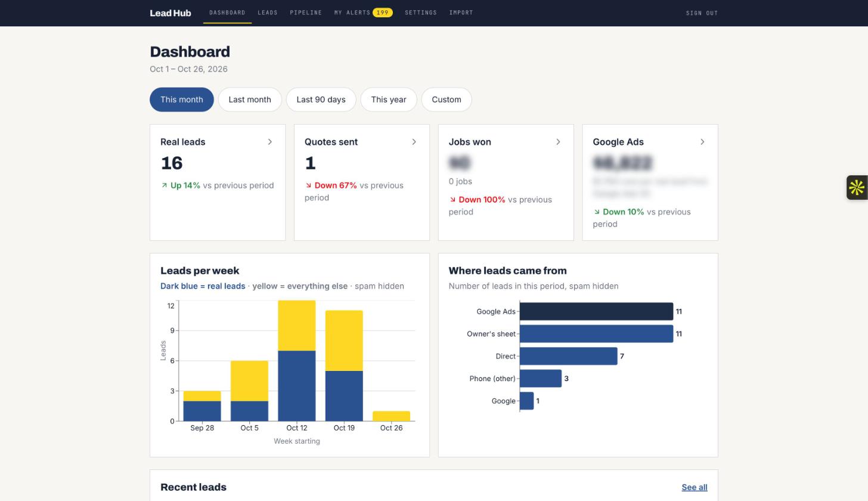Click See all recent leads link

(695, 487)
